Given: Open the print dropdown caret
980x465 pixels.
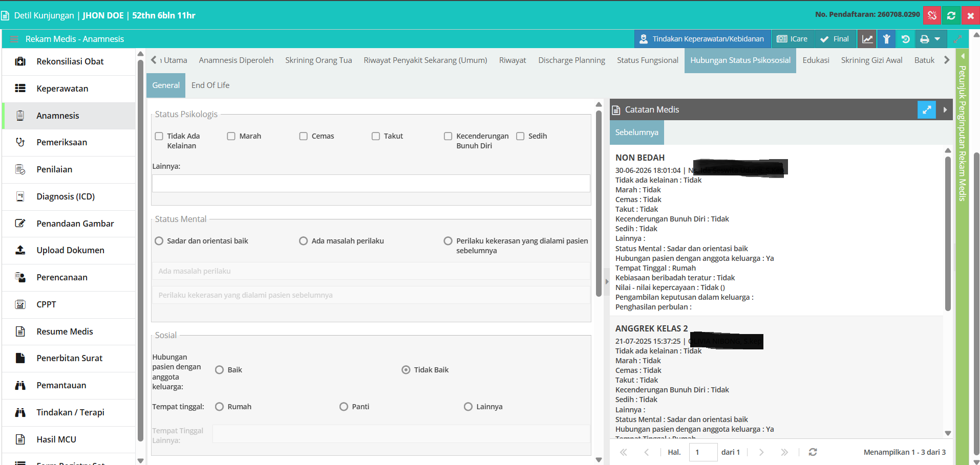Looking at the screenshot, I should pyautogui.click(x=937, y=39).
